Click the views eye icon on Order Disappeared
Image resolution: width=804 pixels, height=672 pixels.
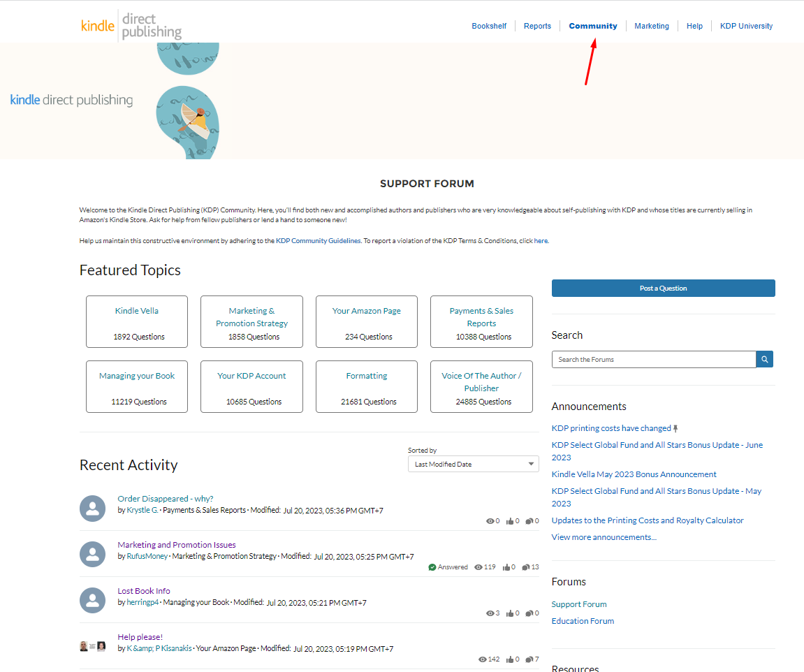pos(490,521)
